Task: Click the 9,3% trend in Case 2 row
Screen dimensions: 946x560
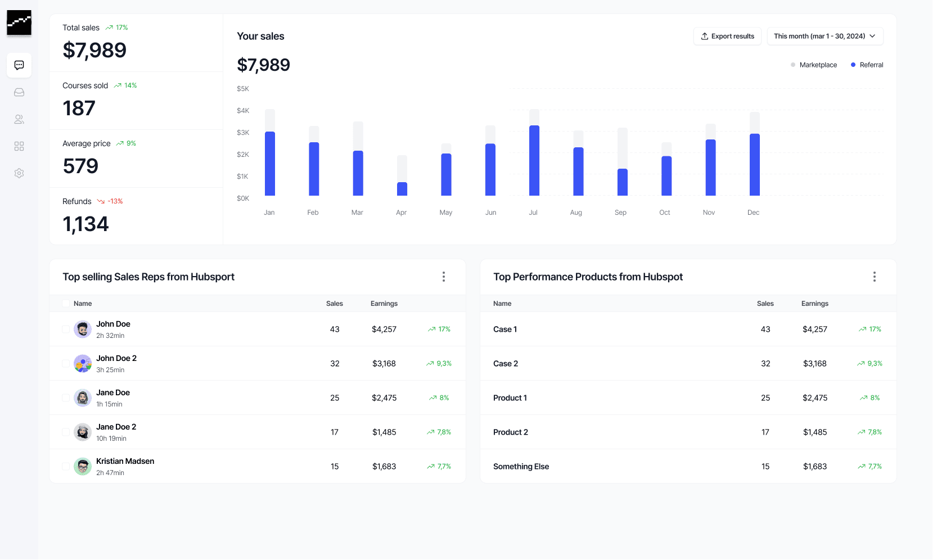Action: [x=870, y=364]
